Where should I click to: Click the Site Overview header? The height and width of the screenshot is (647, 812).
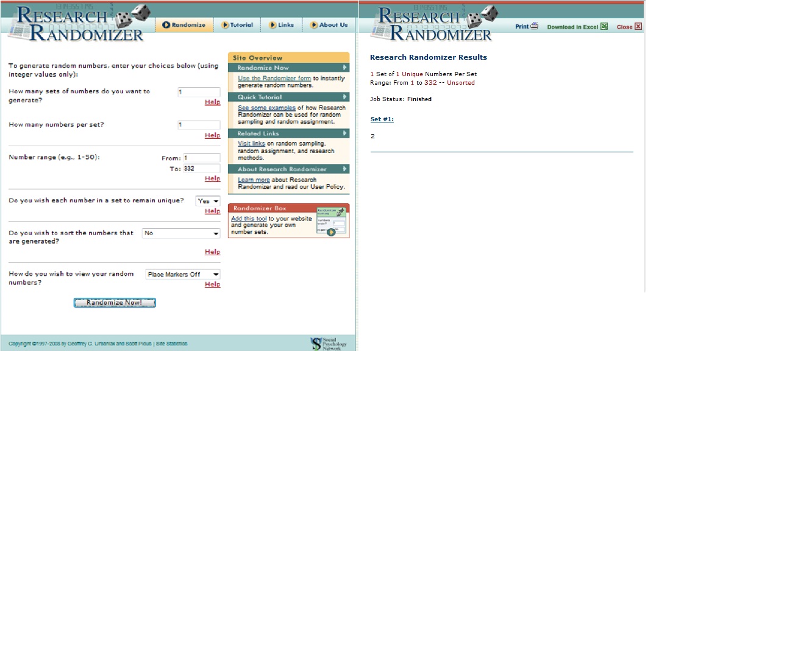click(289, 58)
